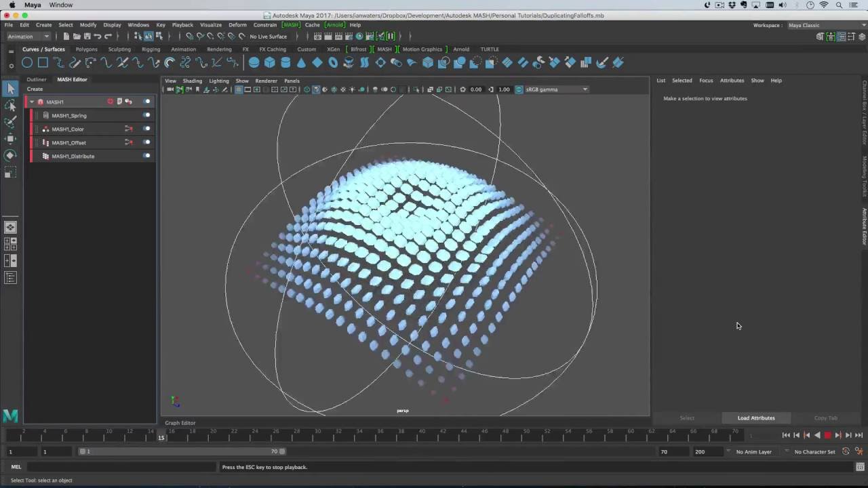Activate the Lasso select tool
Viewport: 868px width, 488px height.
[10, 106]
